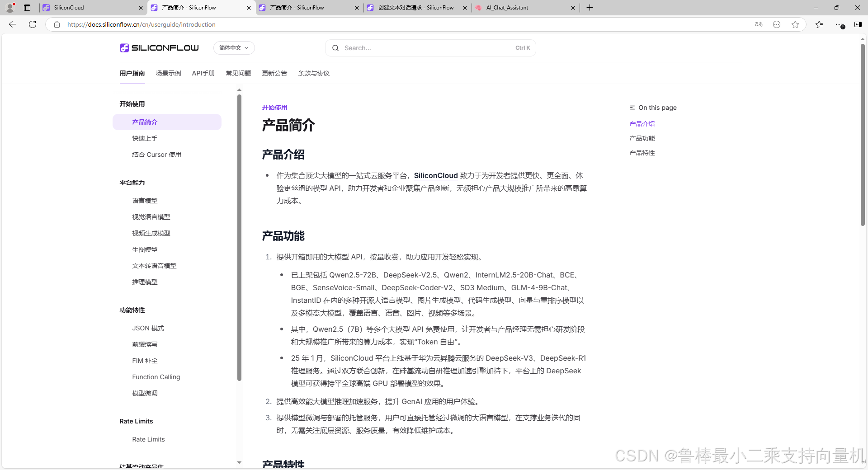View site information lock icon
This screenshot has width=868, height=470.
[x=57, y=24]
